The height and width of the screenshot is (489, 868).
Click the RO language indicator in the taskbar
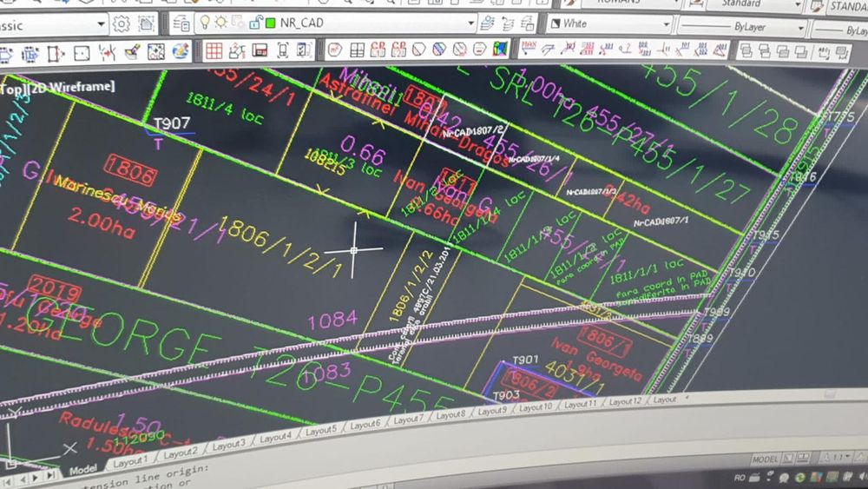[740, 478]
